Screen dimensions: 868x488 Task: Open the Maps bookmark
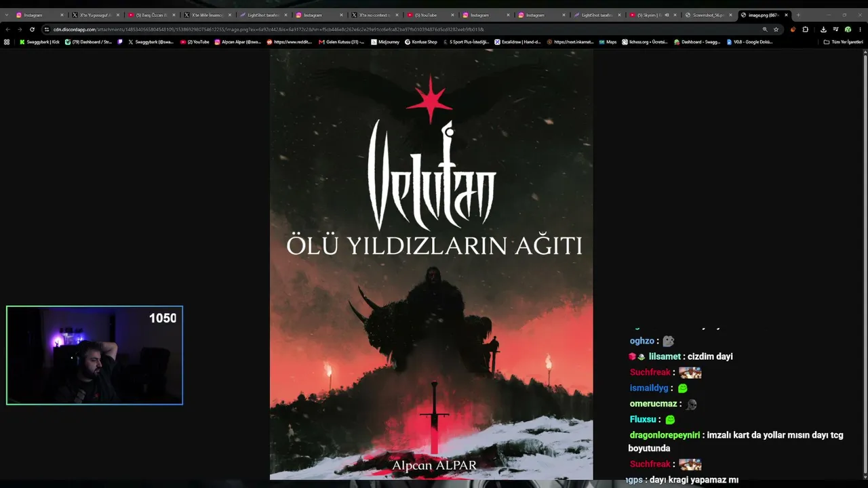[608, 42]
